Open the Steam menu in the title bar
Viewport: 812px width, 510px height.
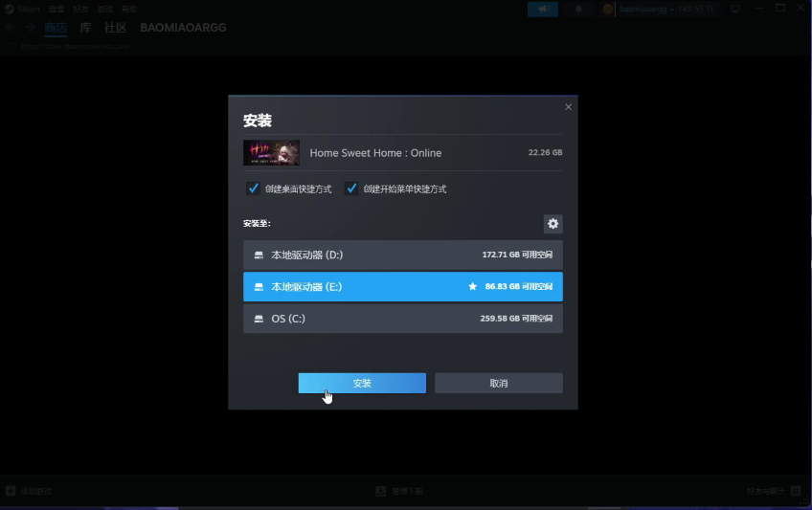pyautogui.click(x=23, y=9)
